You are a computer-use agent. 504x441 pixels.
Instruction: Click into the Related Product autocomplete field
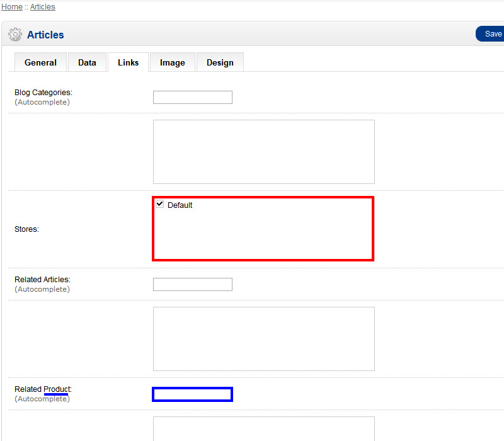click(192, 394)
